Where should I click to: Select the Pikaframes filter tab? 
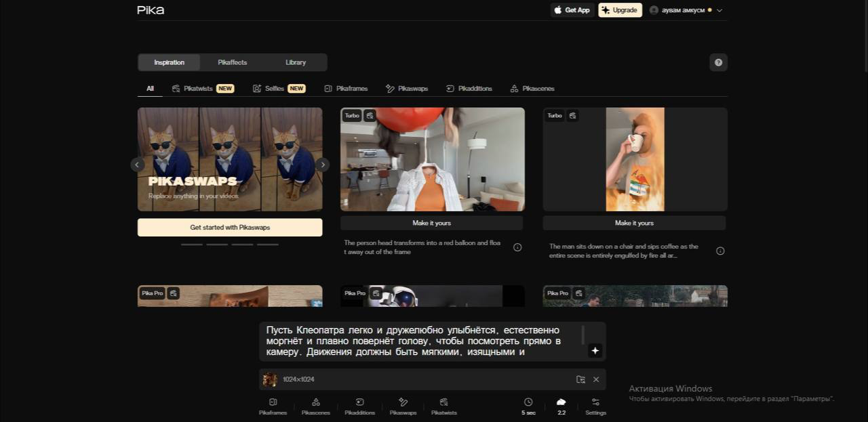[346, 89]
